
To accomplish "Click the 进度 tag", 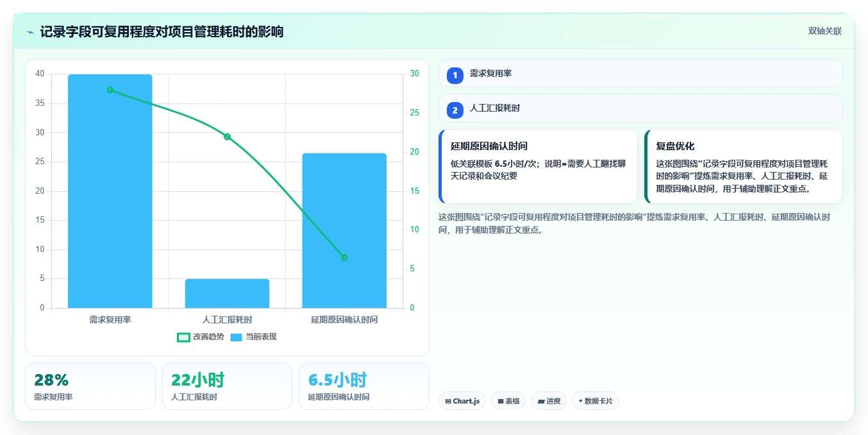I will tap(549, 401).
